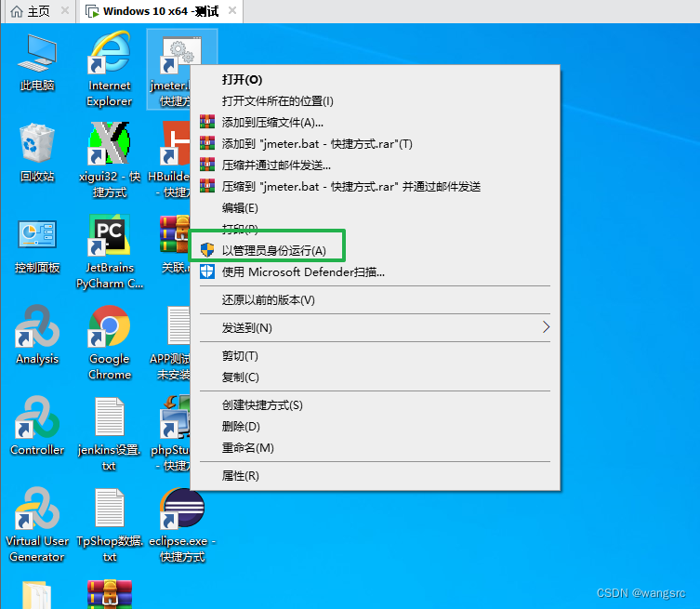The height and width of the screenshot is (609, 700).
Task: Select the xigui32 shortcut icon
Action: point(110,143)
